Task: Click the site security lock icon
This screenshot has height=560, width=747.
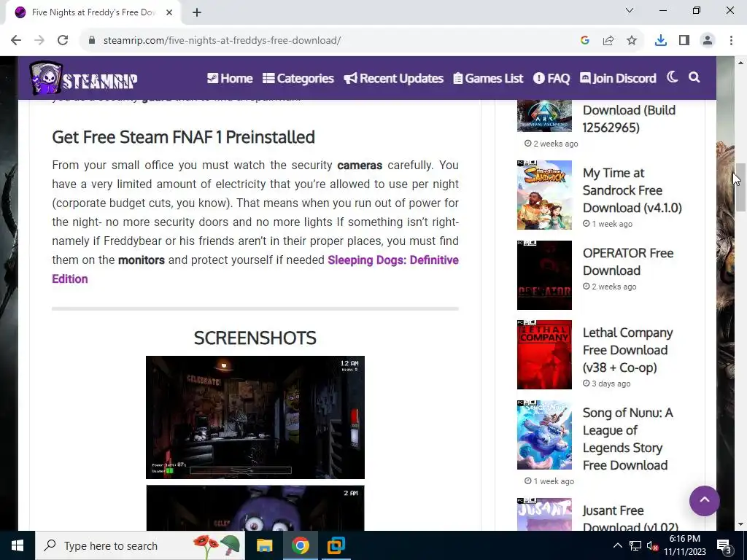Action: point(92,41)
